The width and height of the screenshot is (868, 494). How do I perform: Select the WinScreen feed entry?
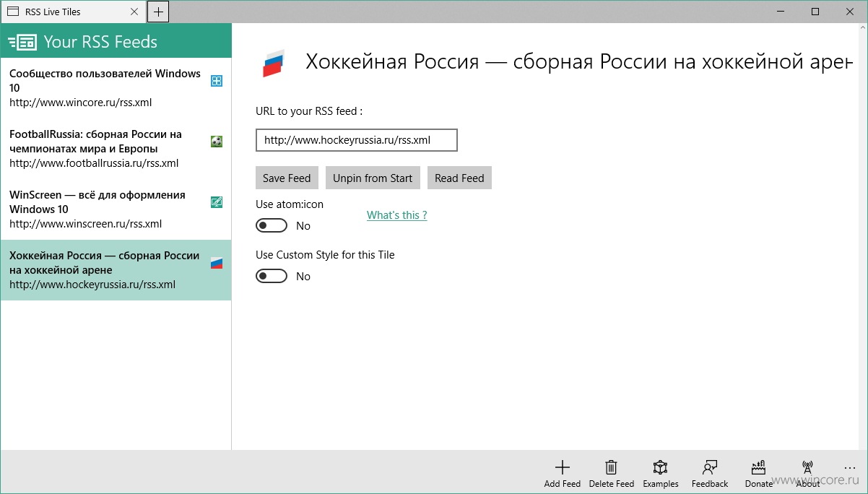tap(116, 209)
